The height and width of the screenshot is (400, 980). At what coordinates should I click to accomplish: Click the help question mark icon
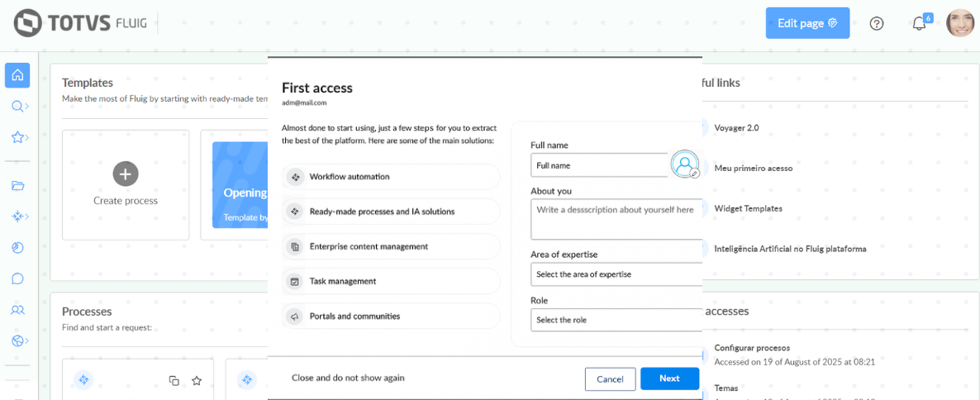(877, 23)
